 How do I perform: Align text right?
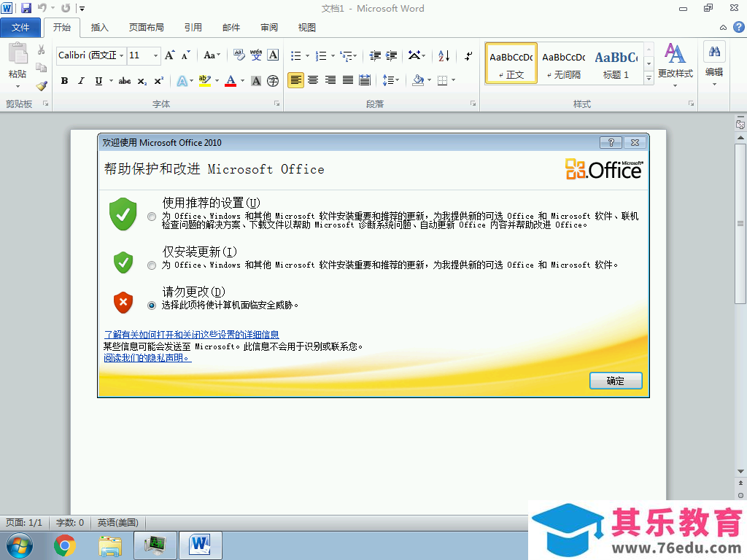coord(330,80)
